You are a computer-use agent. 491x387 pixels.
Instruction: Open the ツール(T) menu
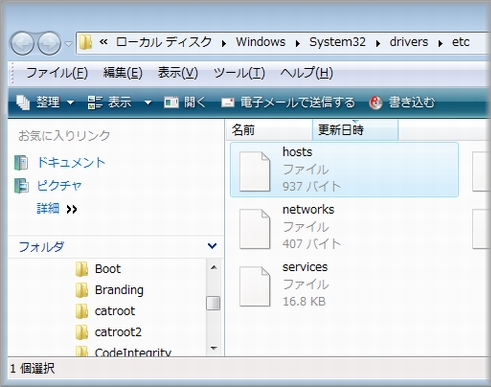click(x=239, y=73)
